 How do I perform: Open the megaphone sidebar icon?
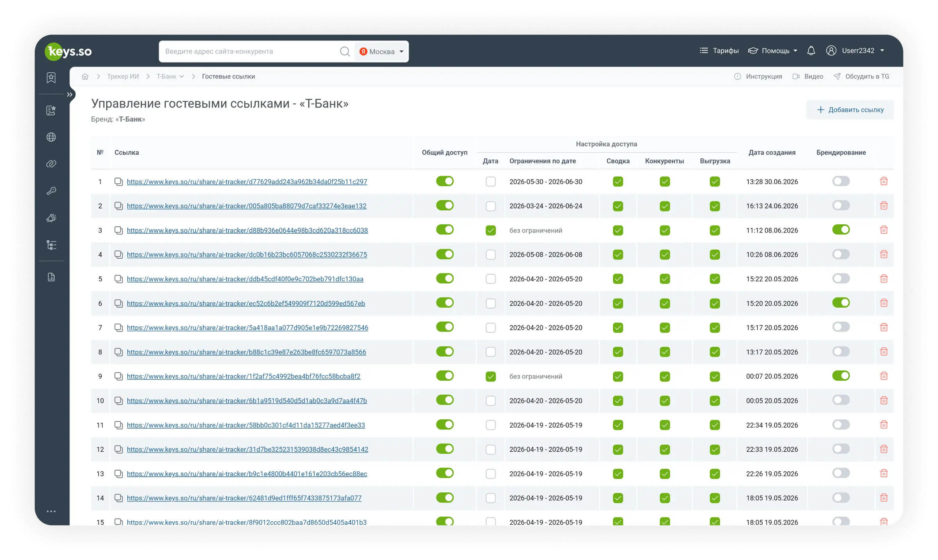coord(51,218)
